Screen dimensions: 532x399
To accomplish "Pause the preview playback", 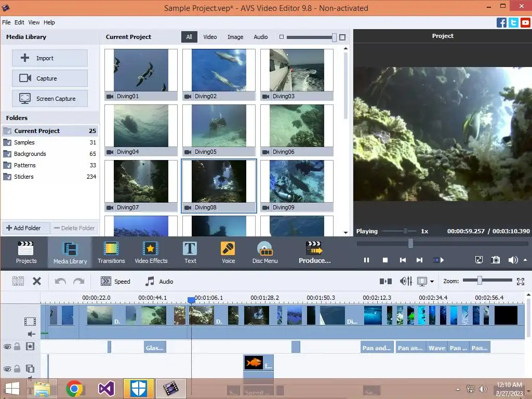I will [366, 260].
